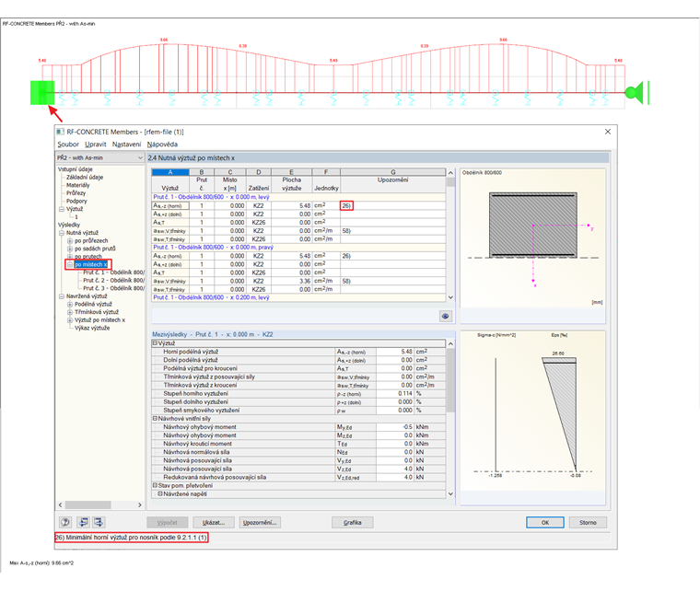
Task: Click the tree panel horizontal scrollbar thumb
Action: pos(87,504)
